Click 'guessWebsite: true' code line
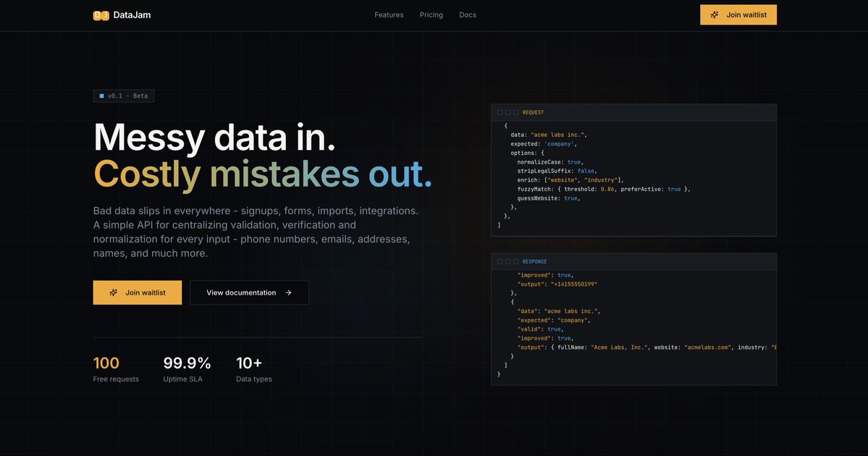 pos(549,198)
